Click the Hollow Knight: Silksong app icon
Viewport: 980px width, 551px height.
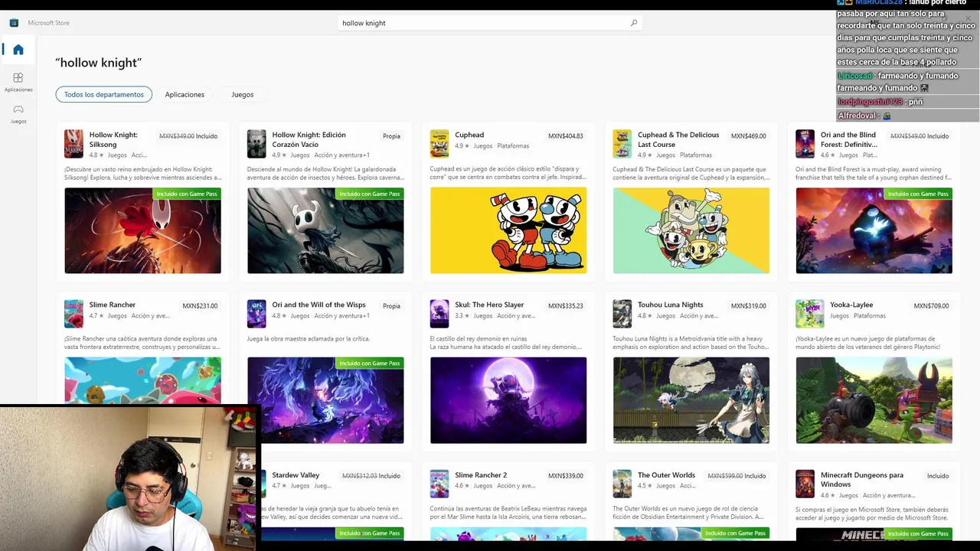[x=73, y=144]
